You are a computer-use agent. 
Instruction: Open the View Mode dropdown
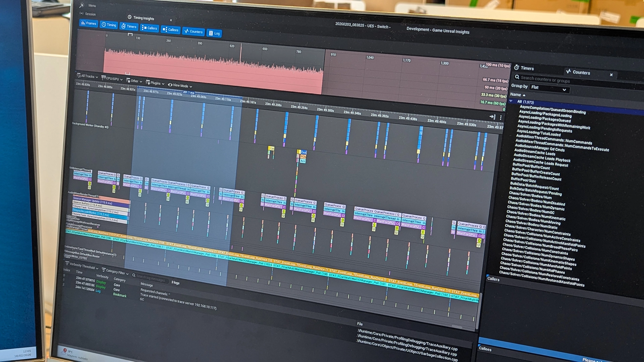pyautogui.click(x=180, y=85)
